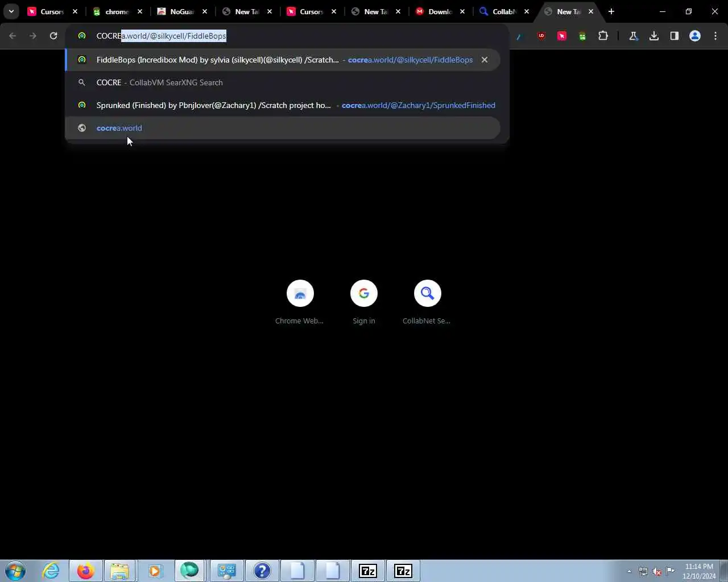
Task: Reload the current page
Action: tap(53, 36)
